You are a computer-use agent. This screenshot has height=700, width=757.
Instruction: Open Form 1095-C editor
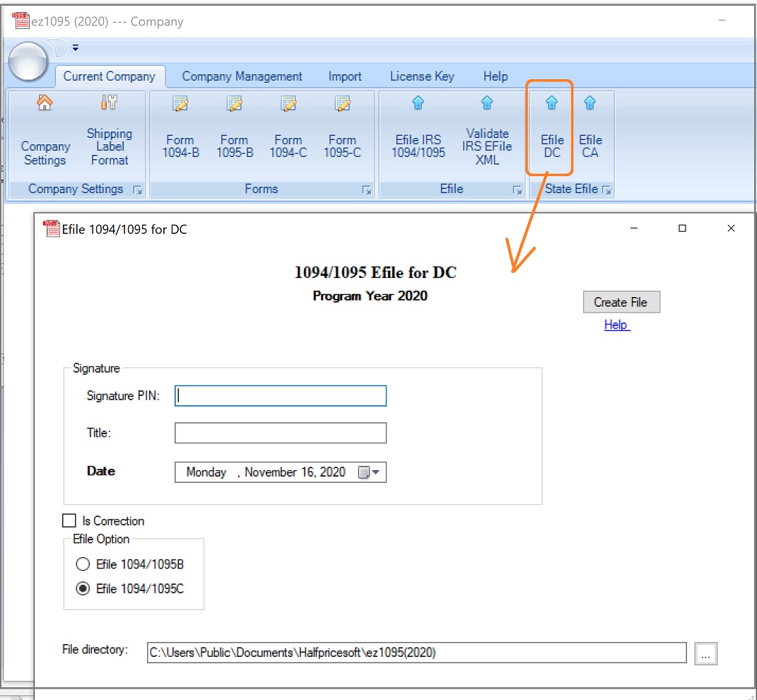[x=342, y=134]
